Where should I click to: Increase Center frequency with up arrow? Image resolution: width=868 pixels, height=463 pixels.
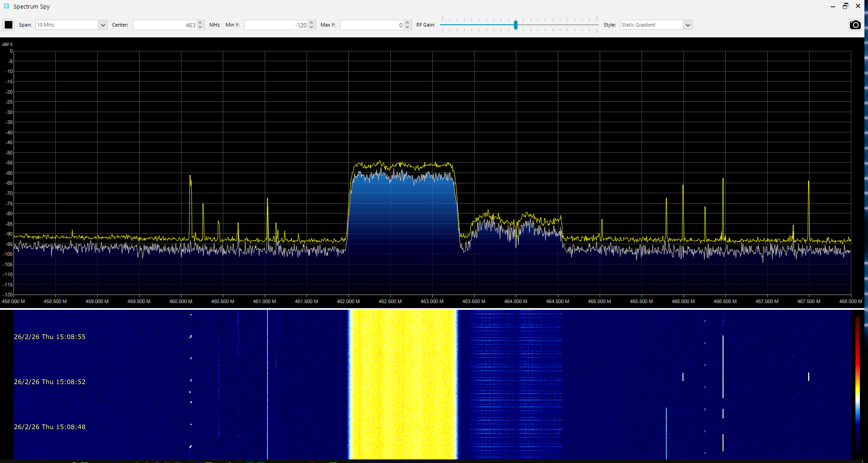[x=200, y=23]
